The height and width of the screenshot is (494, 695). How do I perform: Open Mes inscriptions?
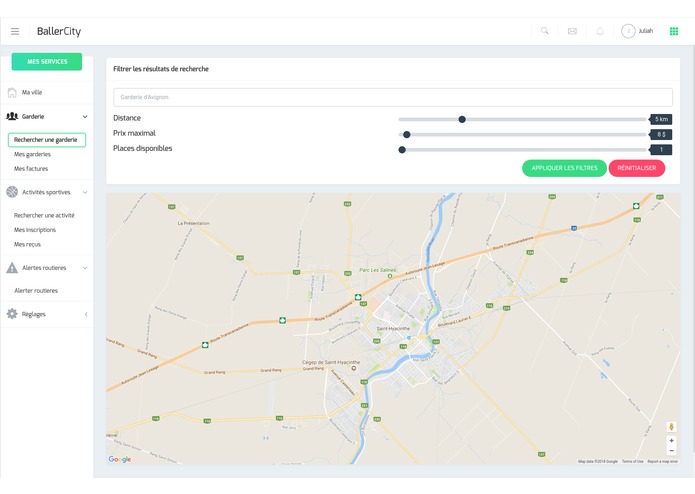click(x=35, y=230)
